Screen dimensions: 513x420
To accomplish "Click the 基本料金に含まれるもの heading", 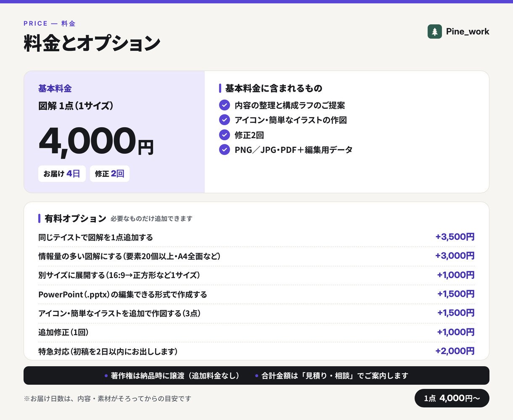I will pyautogui.click(x=274, y=88).
